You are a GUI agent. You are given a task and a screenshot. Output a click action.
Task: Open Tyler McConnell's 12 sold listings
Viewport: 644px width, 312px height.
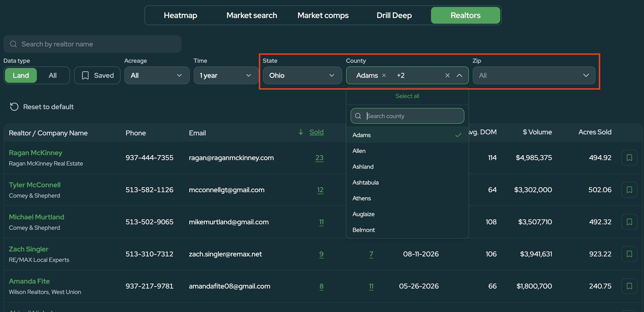coord(320,190)
